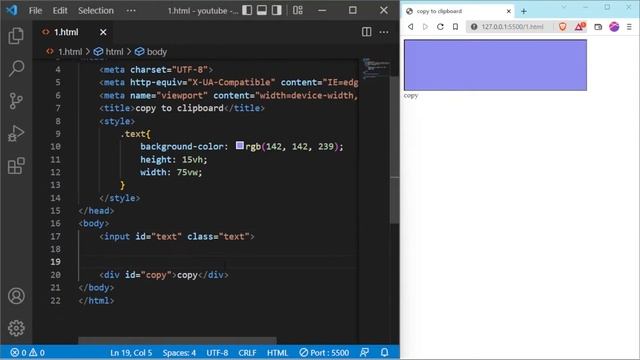This screenshot has height=360, width=640.
Task: Bookmark this page in the browser
Action: pos(456,27)
